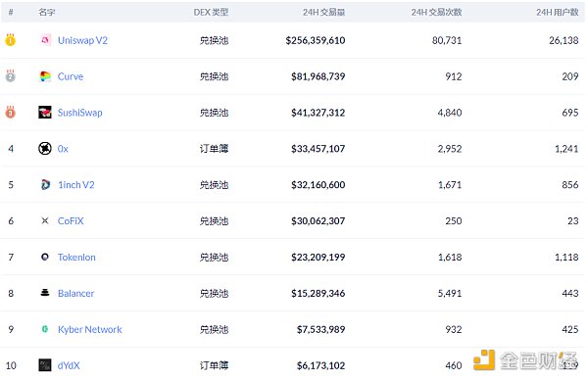Image resolution: width=588 pixels, height=381 pixels.
Task: Sort by 24H 用户数 column header
Action: coord(558,13)
